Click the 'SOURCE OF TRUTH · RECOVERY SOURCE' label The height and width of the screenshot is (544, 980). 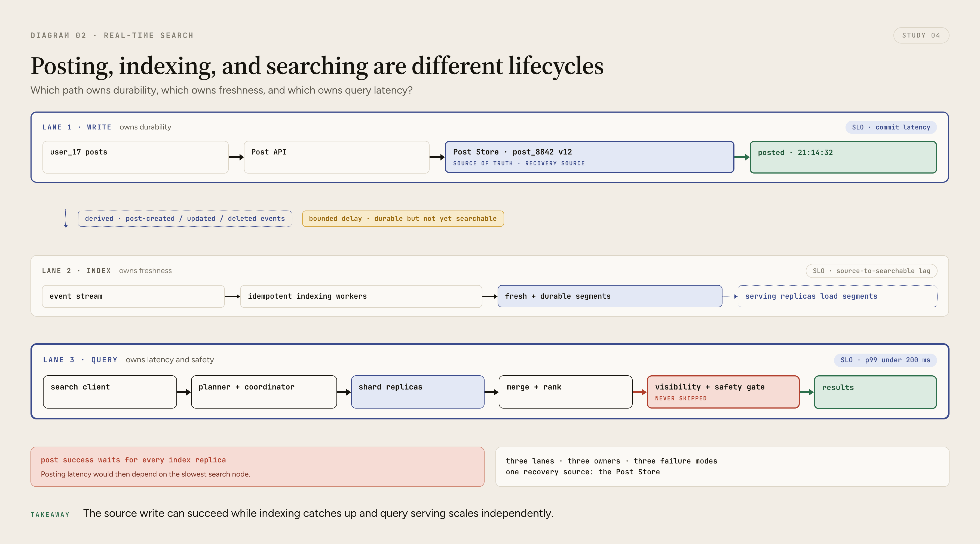[519, 163]
